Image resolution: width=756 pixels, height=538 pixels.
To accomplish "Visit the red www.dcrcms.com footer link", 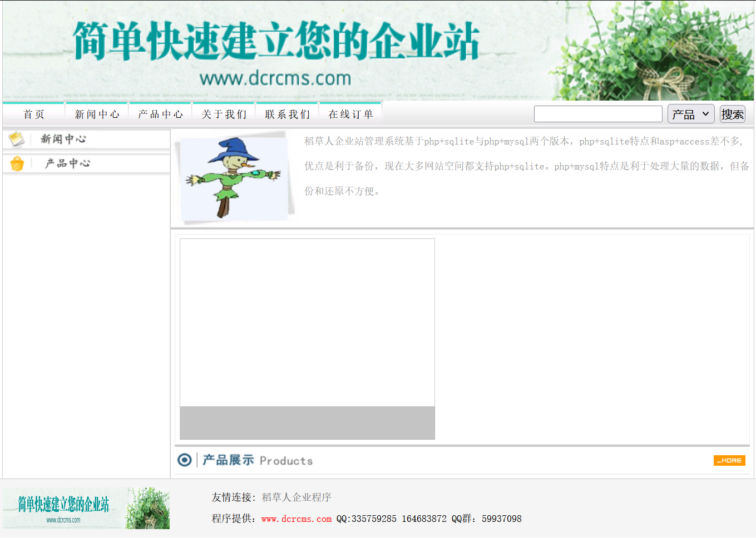I will [x=296, y=519].
